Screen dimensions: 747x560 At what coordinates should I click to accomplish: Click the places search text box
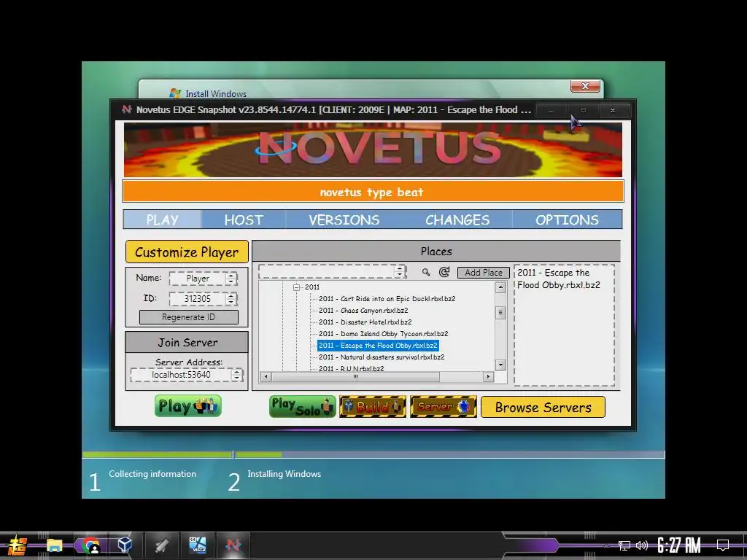(x=327, y=272)
